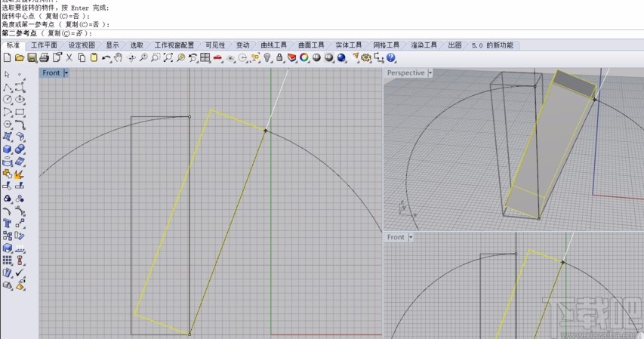Open the 5.0 的新功能 tab

point(492,45)
